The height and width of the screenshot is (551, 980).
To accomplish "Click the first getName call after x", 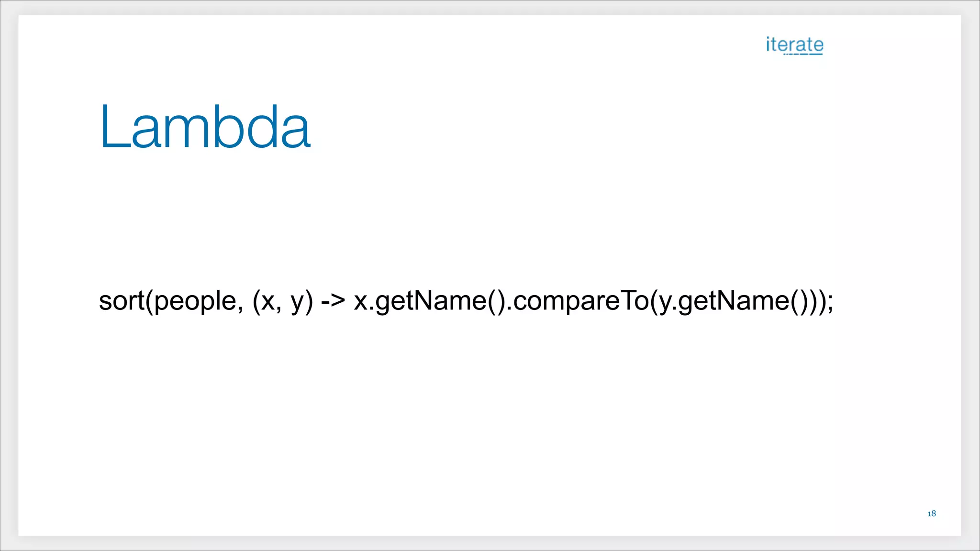I will [431, 301].
